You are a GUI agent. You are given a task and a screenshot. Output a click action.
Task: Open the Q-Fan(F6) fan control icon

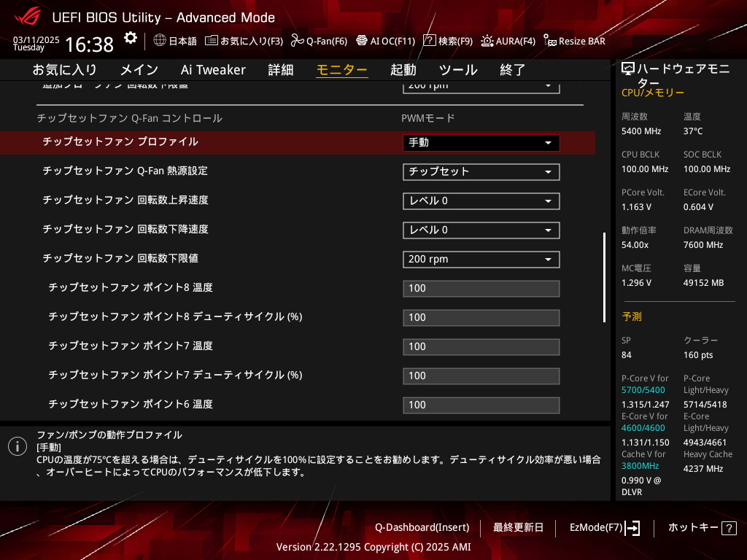coord(298,41)
